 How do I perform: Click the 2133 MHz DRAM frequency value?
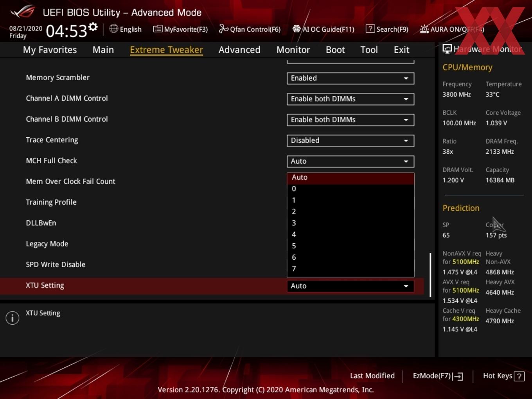[x=500, y=151]
